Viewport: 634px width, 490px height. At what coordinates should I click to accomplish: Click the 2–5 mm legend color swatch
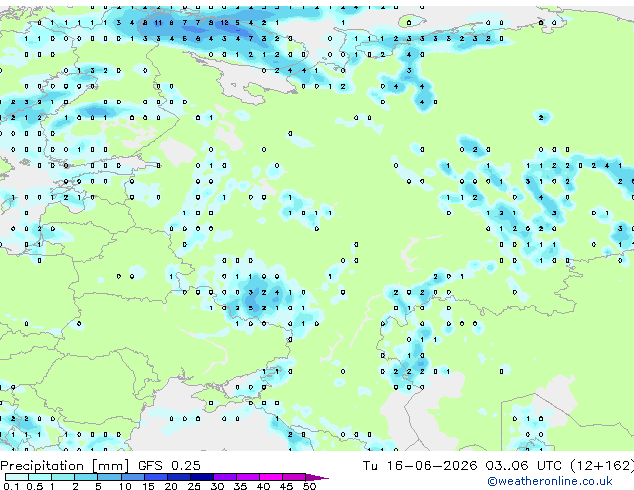[86, 477]
